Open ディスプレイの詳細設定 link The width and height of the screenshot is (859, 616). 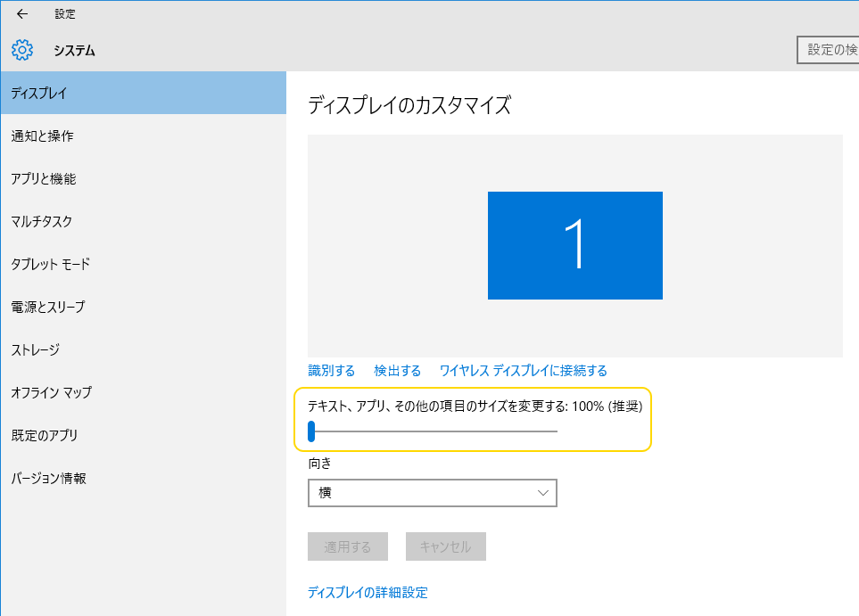coord(368,593)
